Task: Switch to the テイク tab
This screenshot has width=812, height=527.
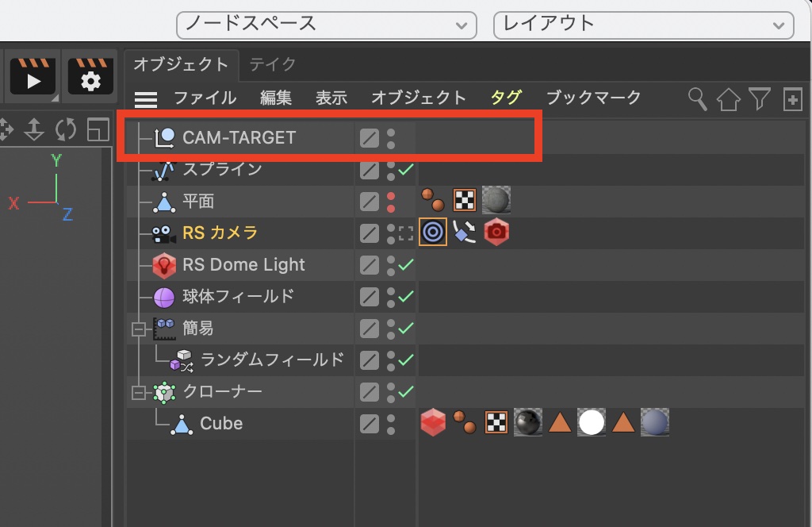Action: [x=272, y=64]
